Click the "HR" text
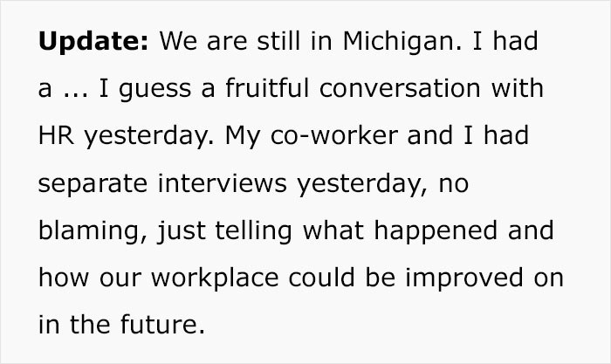The image size is (611, 364). point(57,135)
